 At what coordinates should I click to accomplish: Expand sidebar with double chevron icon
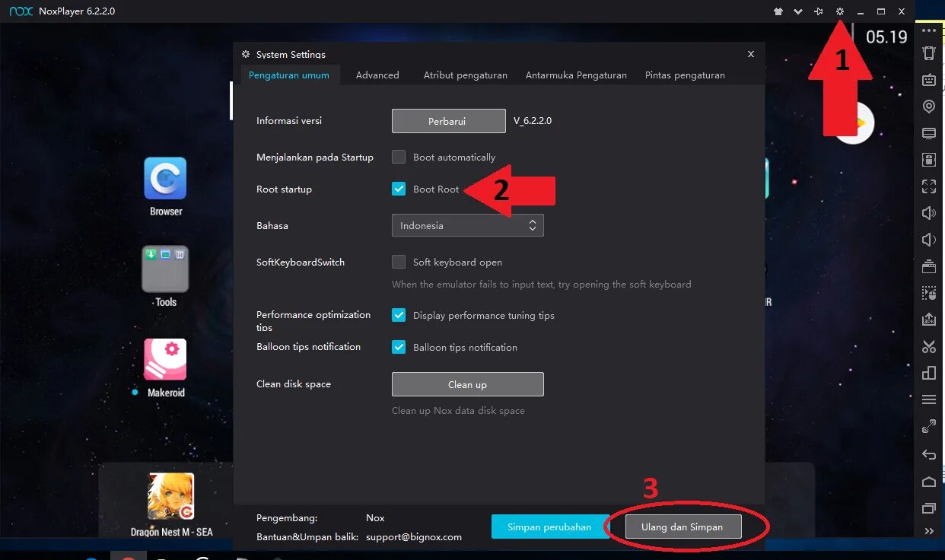[x=929, y=531]
